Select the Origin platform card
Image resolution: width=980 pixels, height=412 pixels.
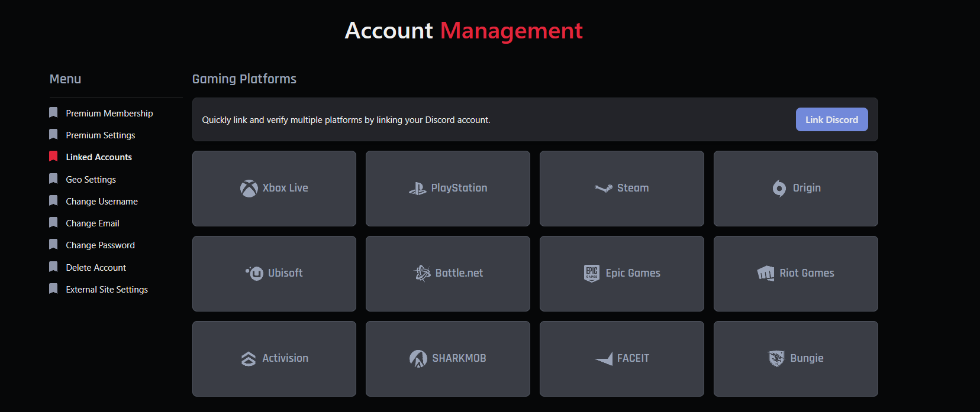[x=796, y=189]
